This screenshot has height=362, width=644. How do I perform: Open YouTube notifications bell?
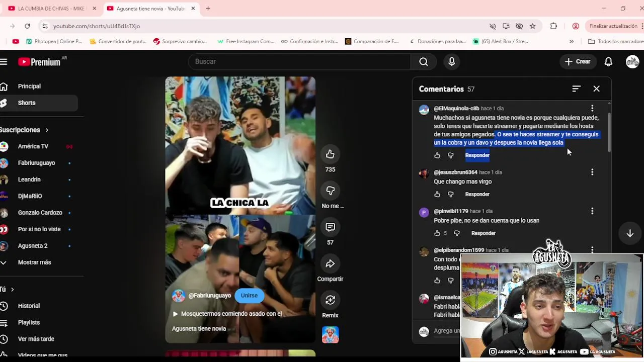coord(608,61)
